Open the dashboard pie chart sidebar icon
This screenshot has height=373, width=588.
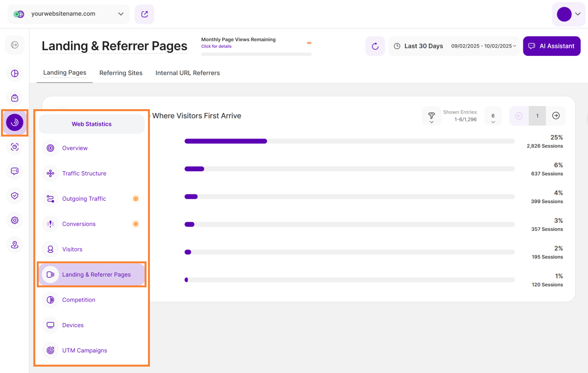15,74
